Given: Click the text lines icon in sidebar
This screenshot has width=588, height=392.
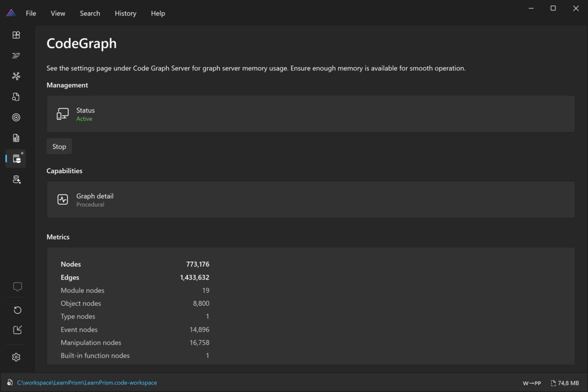Looking at the screenshot, I should tap(16, 55).
